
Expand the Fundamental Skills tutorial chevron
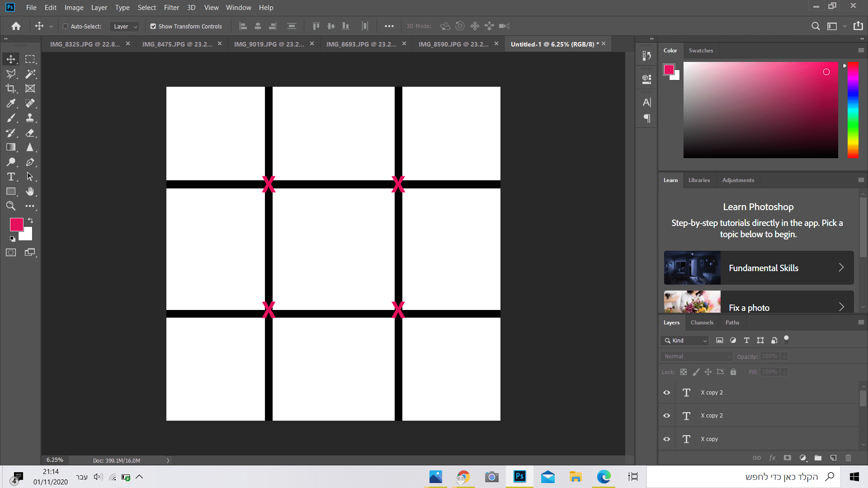click(841, 267)
